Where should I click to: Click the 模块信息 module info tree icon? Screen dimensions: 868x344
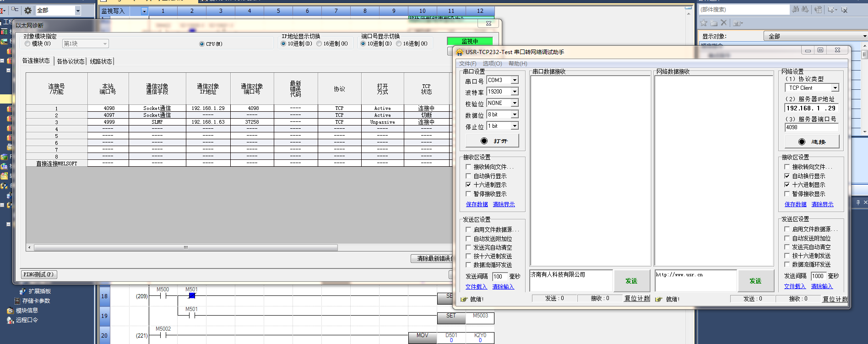click(x=10, y=311)
